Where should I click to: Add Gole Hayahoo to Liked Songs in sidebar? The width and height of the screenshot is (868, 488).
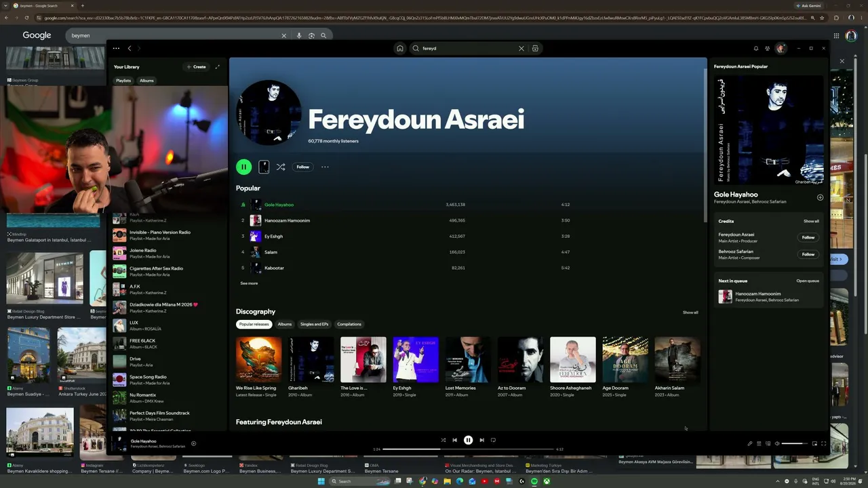820,197
